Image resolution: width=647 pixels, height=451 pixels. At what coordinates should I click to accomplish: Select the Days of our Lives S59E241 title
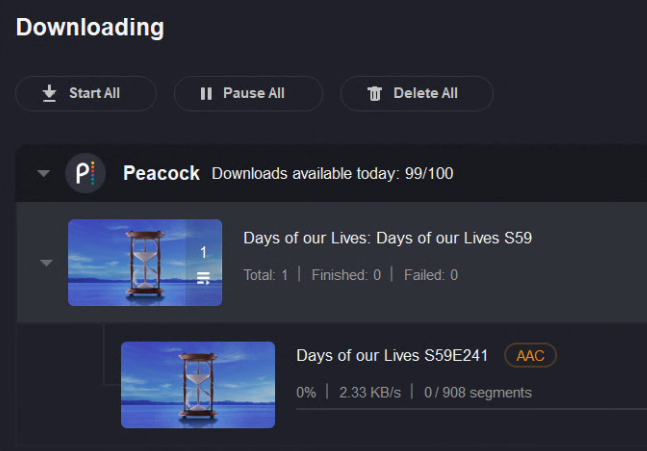pyautogui.click(x=392, y=355)
